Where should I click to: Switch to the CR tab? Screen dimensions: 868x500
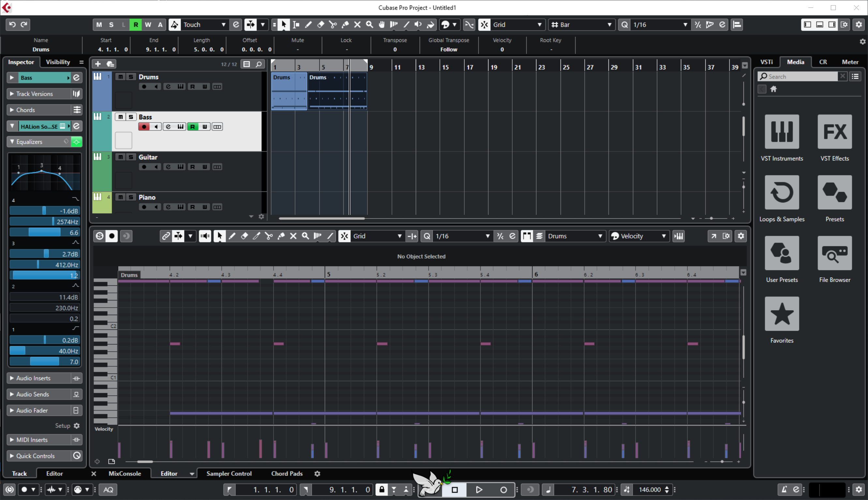click(823, 62)
